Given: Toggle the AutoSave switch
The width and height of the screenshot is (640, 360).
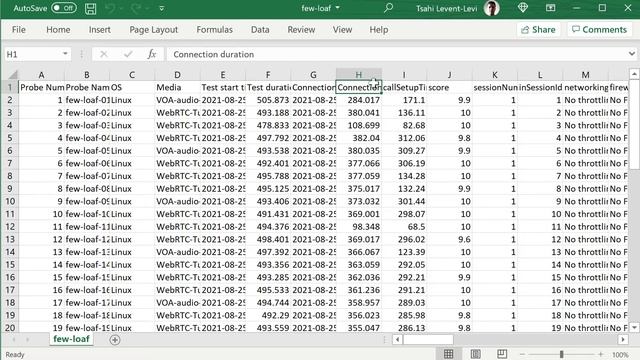Looking at the screenshot, I should 64,8.
